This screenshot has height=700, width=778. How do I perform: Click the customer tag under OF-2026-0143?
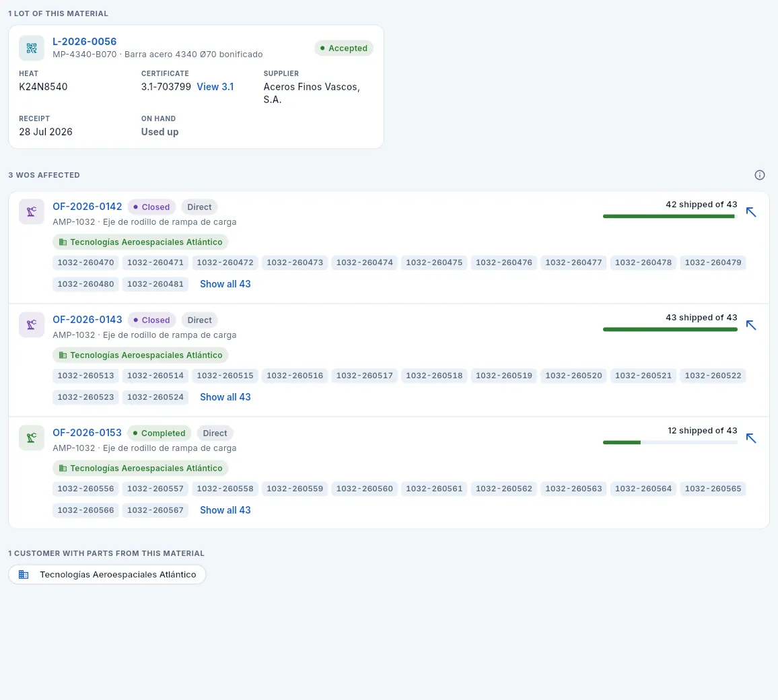tap(141, 355)
